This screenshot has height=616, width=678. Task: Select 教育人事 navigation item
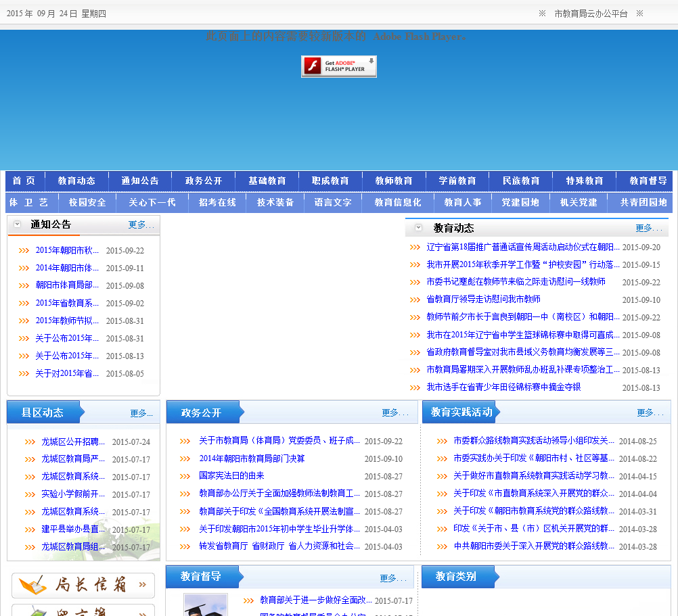point(463,202)
